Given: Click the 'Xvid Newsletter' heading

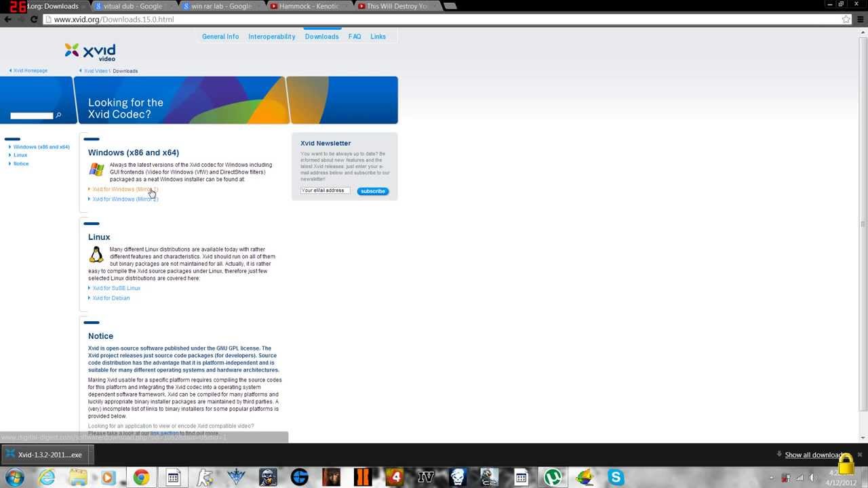Looking at the screenshot, I should (325, 143).
